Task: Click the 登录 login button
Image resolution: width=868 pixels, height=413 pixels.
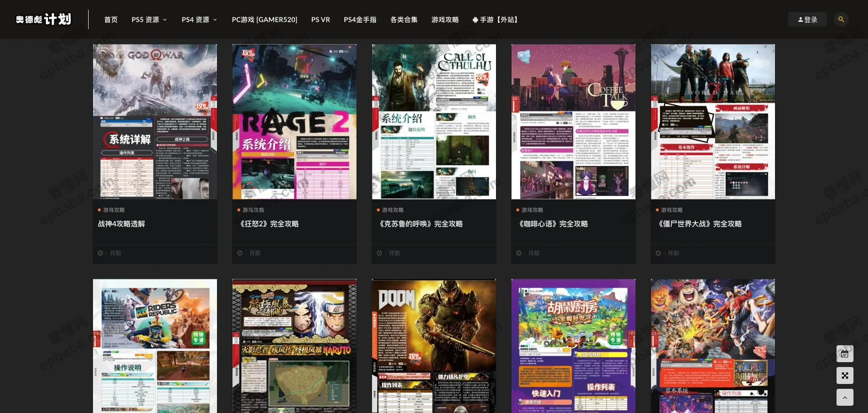Action: tap(807, 20)
